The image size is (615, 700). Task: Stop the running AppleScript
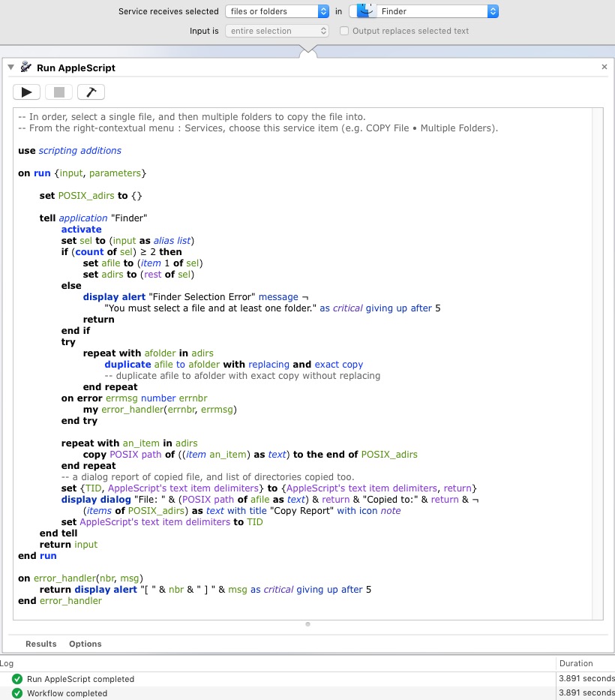pos(59,92)
